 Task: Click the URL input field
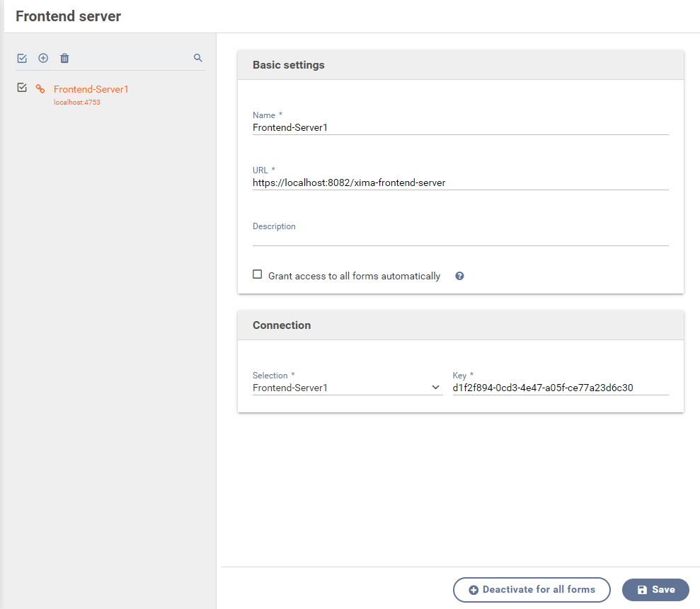pos(460,182)
